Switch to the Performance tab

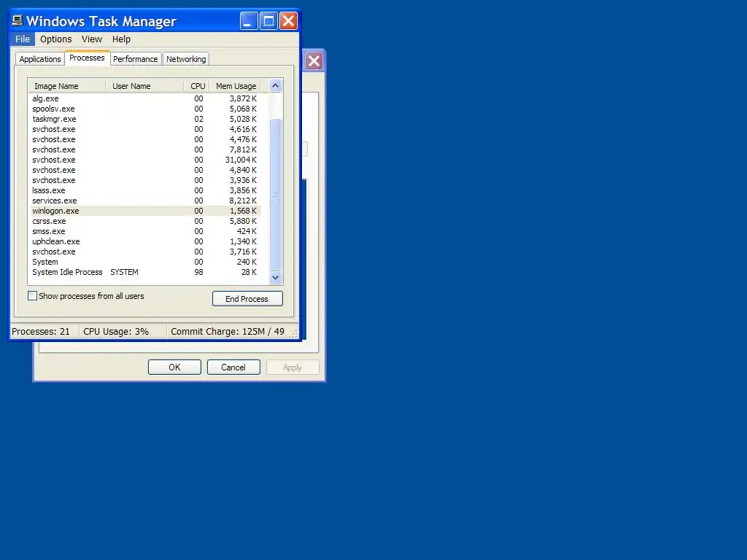(135, 59)
